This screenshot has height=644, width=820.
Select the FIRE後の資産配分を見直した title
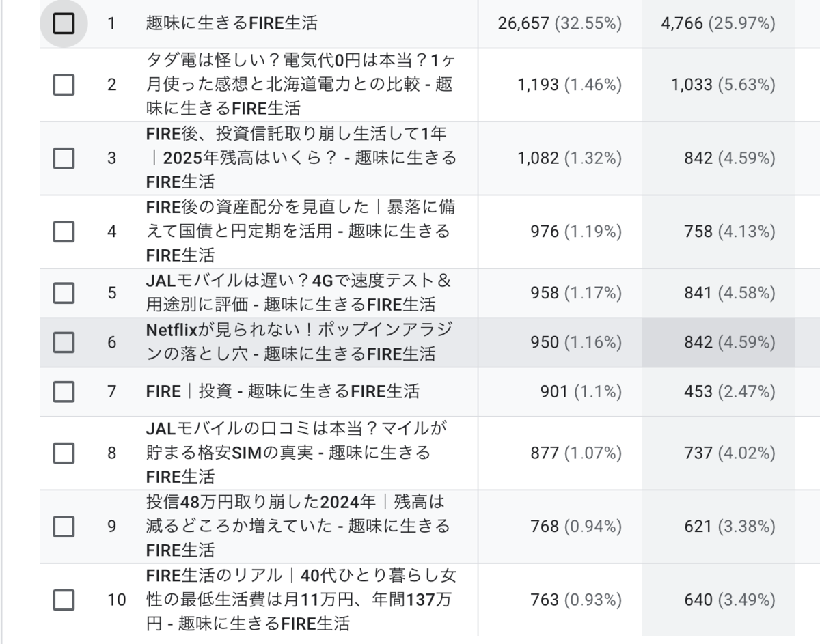(299, 231)
